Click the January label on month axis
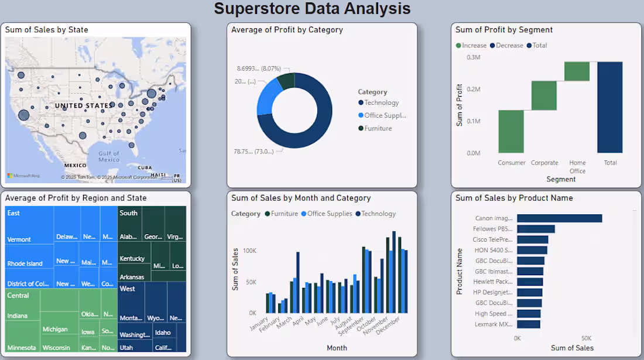This screenshot has width=644, height=360. point(259,323)
